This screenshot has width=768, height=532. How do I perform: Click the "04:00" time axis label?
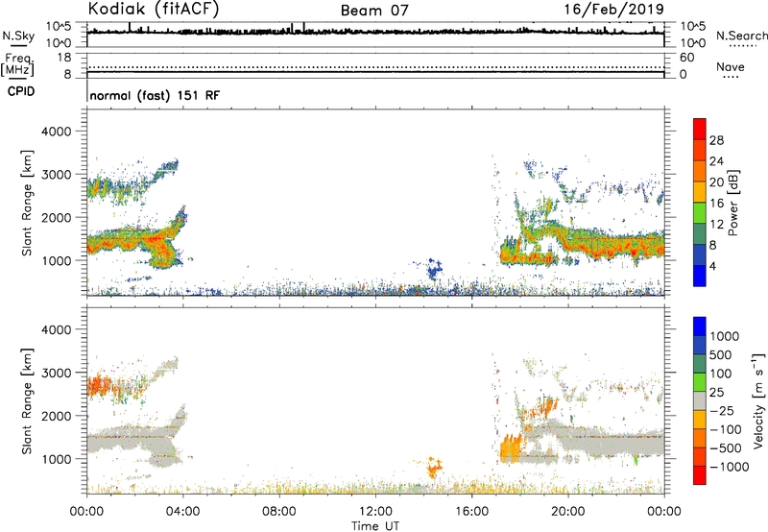pos(182,512)
